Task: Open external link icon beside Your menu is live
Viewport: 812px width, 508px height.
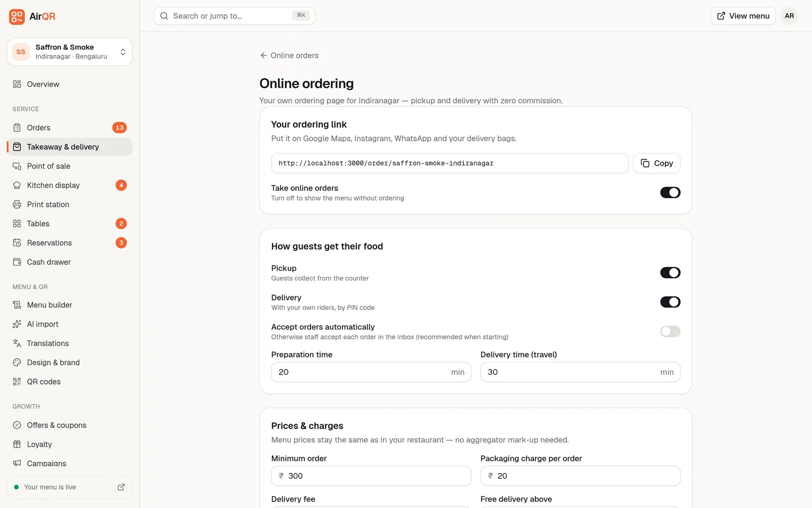Action: point(121,487)
